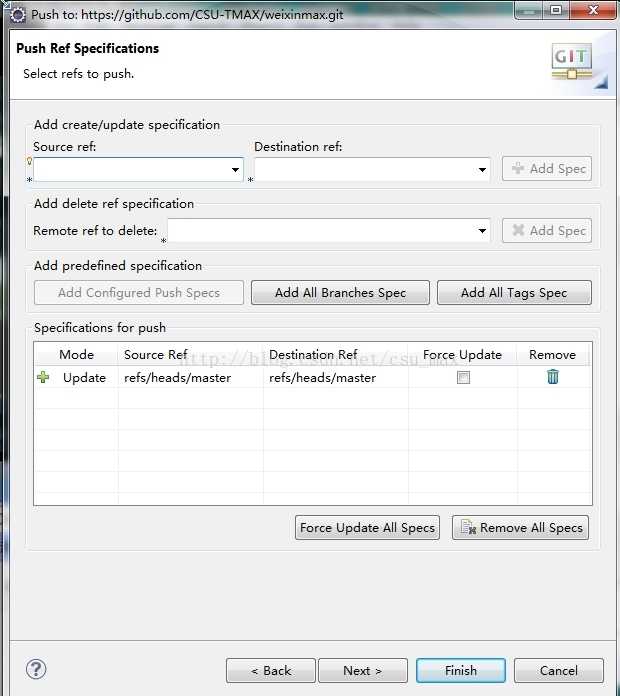The width and height of the screenshot is (620, 696).
Task: Focus the Destination ref input field
Action: pos(372,169)
